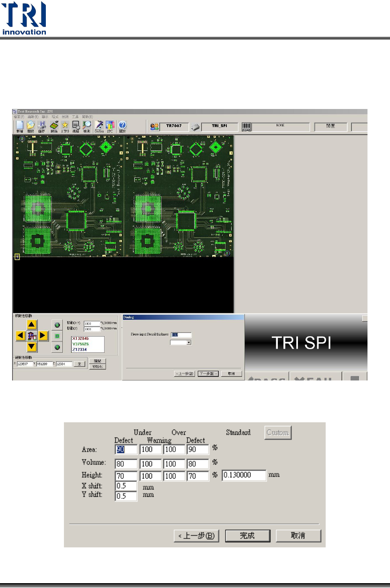The height and width of the screenshot is (588, 390).
Task: Click the move up arrow button
Action: 32,325
